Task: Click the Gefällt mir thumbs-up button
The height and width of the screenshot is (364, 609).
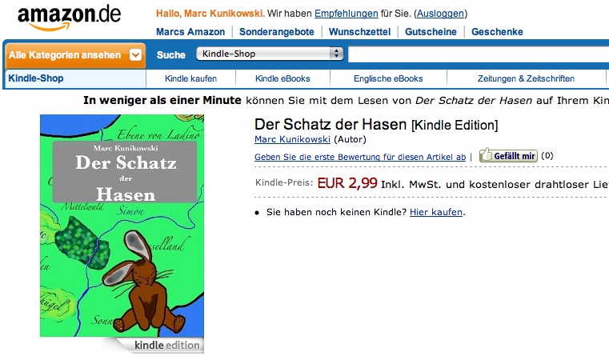Action: (x=508, y=156)
